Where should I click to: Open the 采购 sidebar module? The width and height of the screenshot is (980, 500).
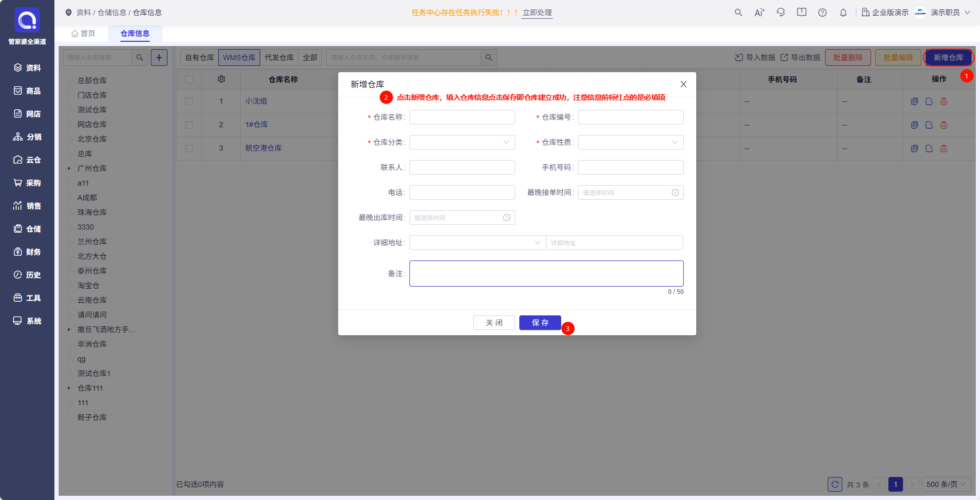[27, 183]
